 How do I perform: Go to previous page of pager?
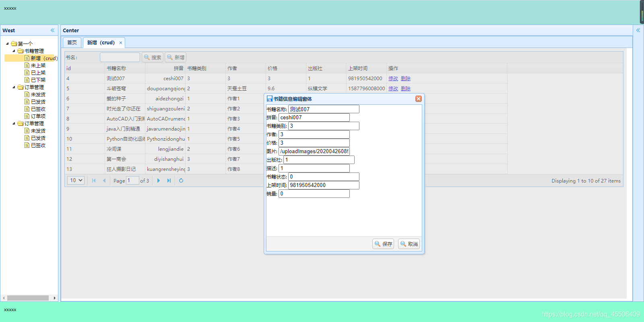pyautogui.click(x=104, y=181)
